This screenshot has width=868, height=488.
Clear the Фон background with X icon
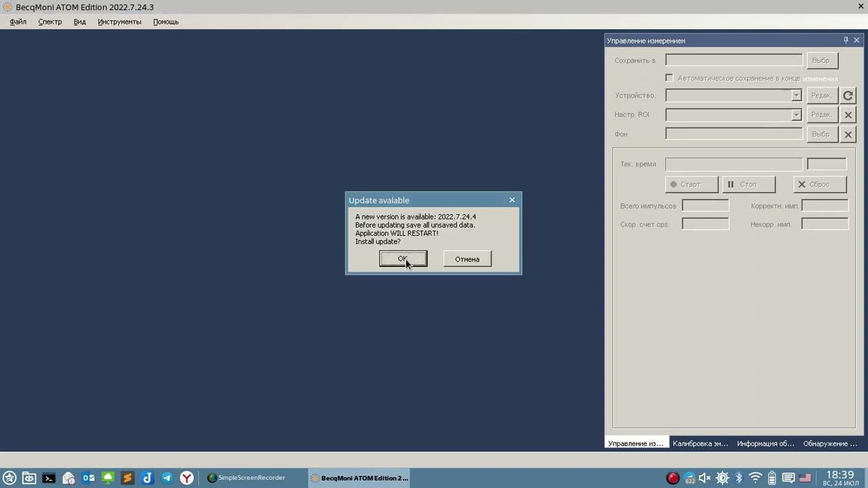tap(848, 134)
